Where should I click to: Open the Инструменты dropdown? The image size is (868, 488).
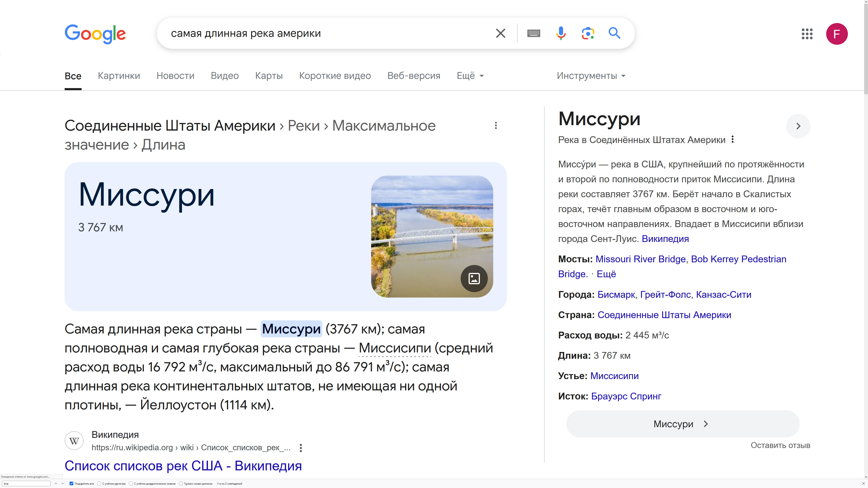(x=591, y=76)
